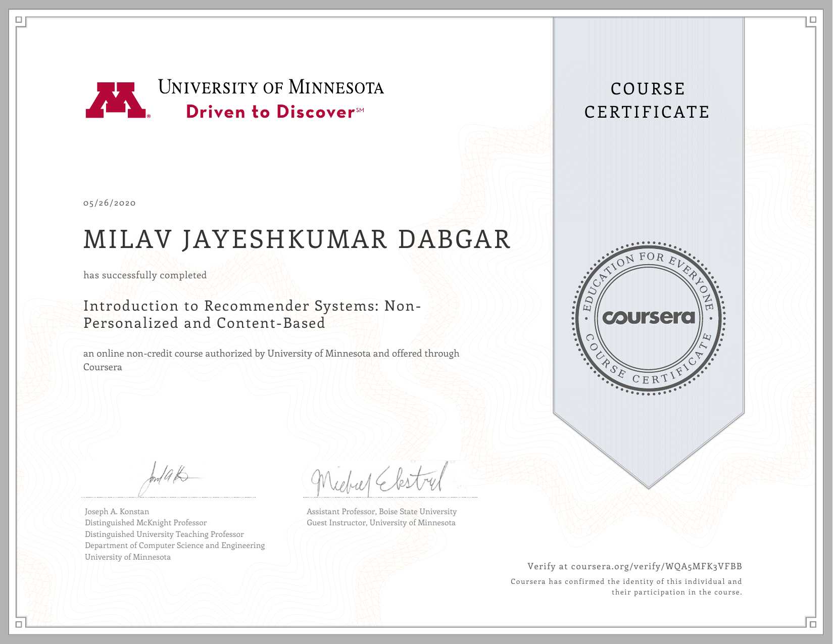Click the COURSE CERTIFICATE banner title
This screenshot has height=644, width=834.
point(647,101)
